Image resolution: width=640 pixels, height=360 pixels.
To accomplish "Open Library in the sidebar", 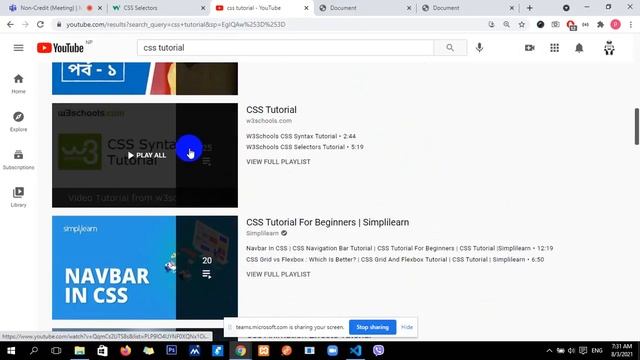I will [18, 197].
